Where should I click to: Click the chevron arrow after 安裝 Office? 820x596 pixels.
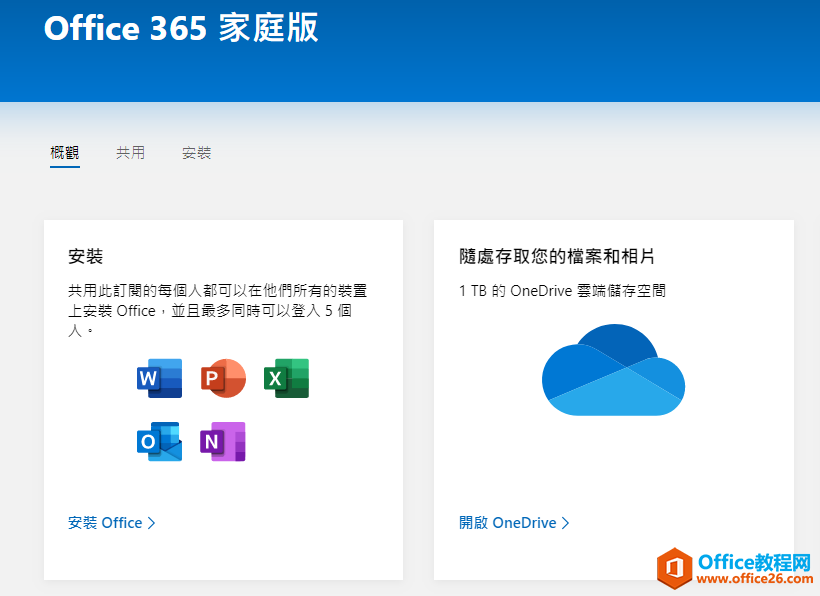(152, 523)
